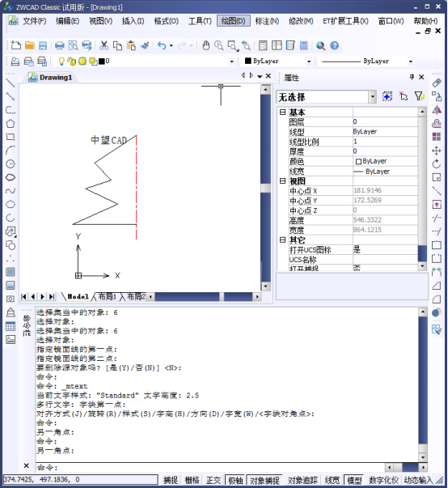The height and width of the screenshot is (488, 448).
Task: Select the Drawing1 document tab
Action: click(50, 77)
